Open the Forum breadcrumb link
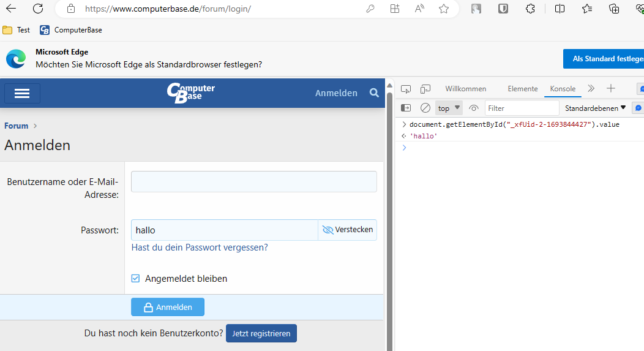Viewport: 644px width, 351px height. coord(17,126)
